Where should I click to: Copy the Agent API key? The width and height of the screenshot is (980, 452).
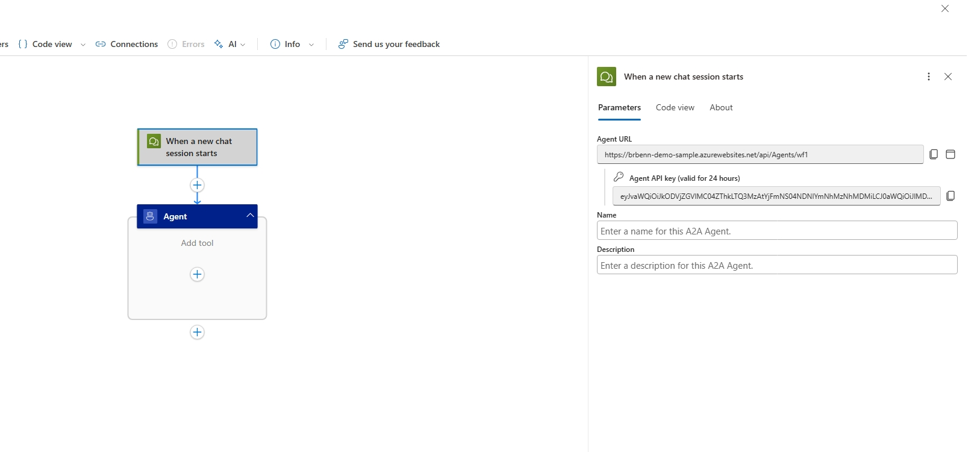coord(950,196)
